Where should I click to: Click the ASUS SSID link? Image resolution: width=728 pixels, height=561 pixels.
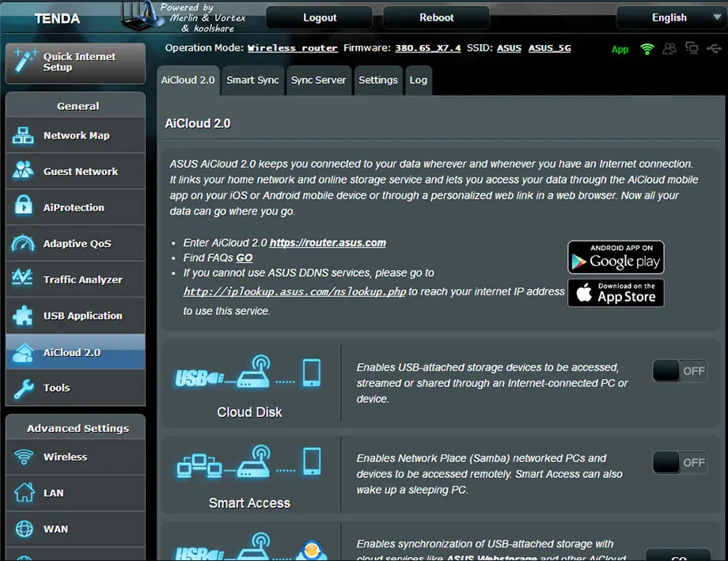[509, 47]
